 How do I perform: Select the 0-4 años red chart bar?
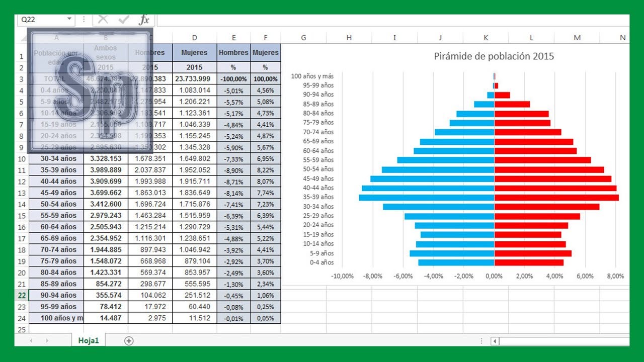[529, 262]
